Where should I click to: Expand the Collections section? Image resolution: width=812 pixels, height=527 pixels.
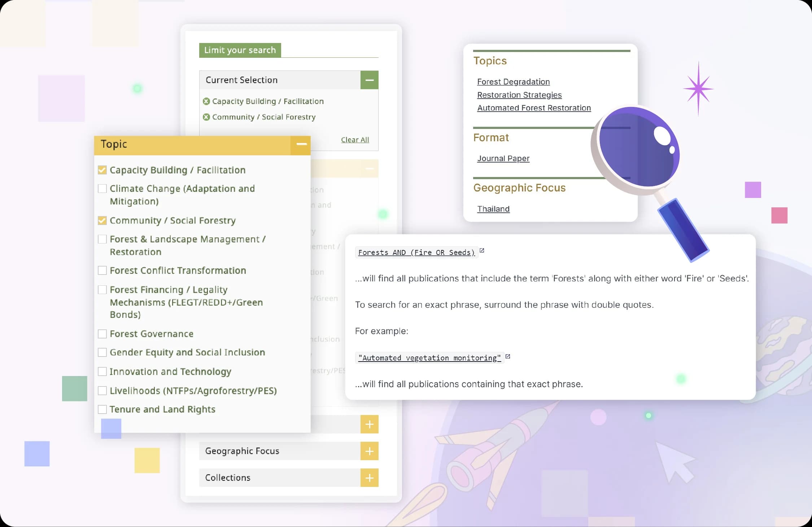(x=369, y=478)
